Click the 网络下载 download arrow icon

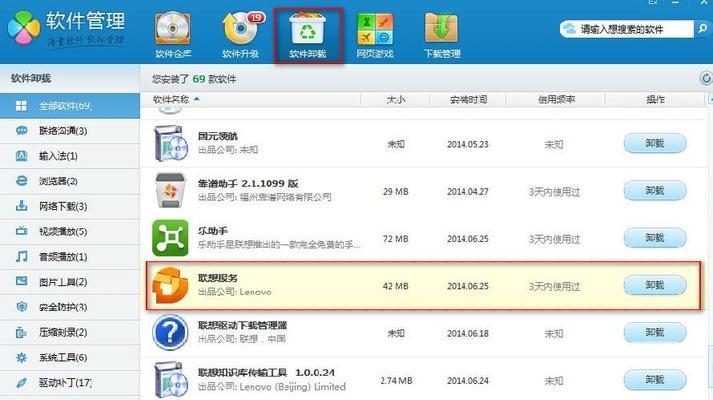[x=21, y=206]
